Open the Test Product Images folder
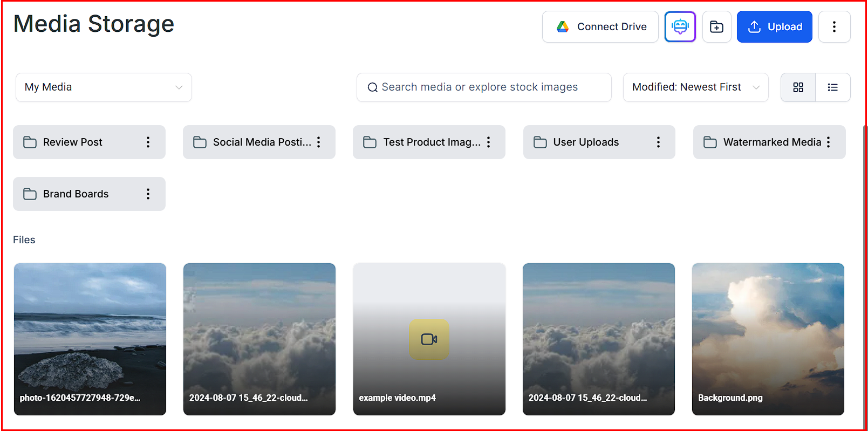The image size is (868, 431). point(422,142)
